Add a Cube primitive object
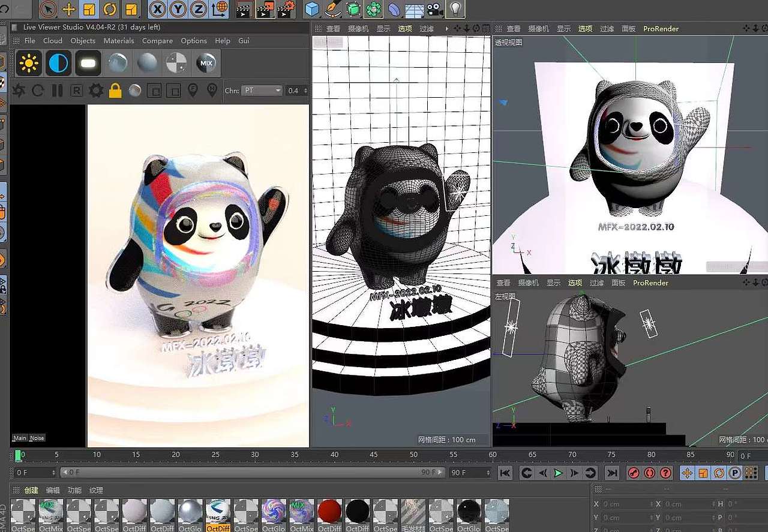 312,9
